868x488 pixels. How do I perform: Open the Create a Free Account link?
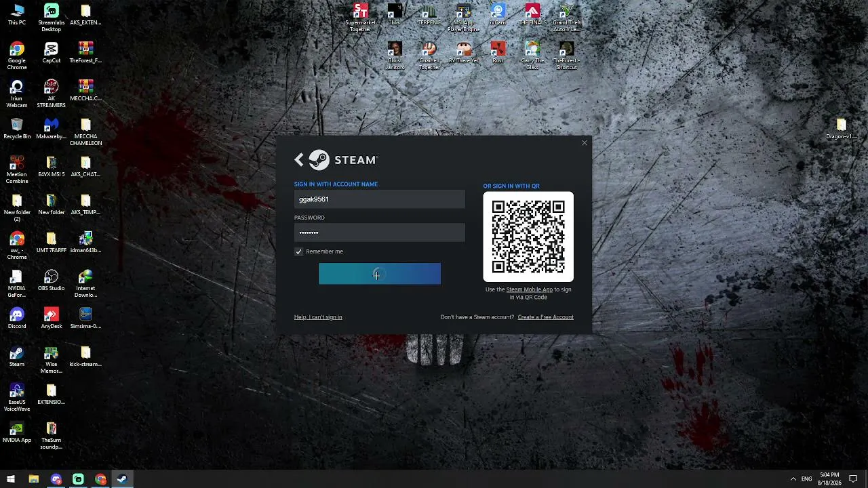point(545,317)
